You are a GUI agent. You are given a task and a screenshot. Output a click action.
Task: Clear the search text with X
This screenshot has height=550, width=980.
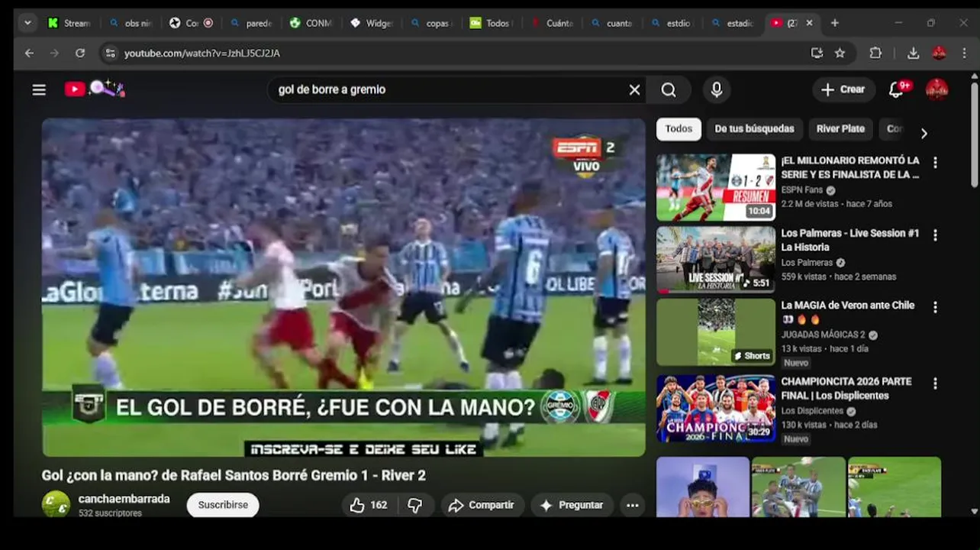tap(634, 90)
